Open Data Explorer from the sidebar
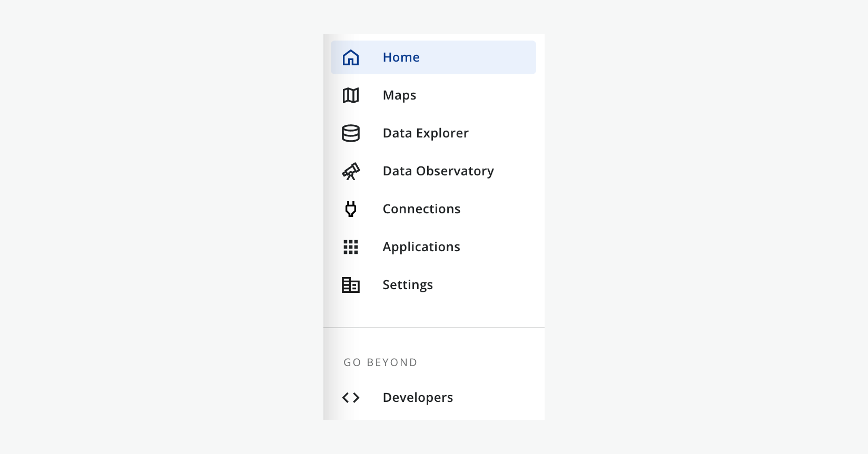Viewport: 868px width, 454px height. [433, 133]
